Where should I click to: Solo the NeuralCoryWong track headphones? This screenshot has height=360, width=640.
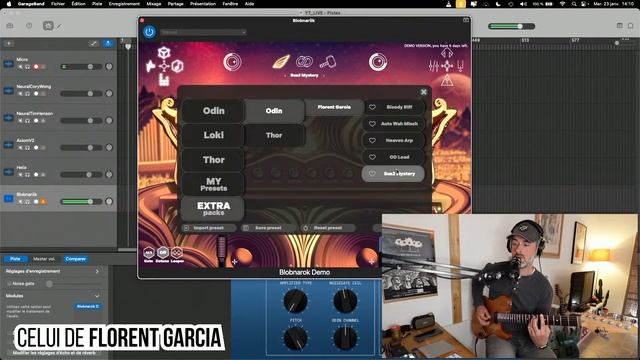pos(28,93)
